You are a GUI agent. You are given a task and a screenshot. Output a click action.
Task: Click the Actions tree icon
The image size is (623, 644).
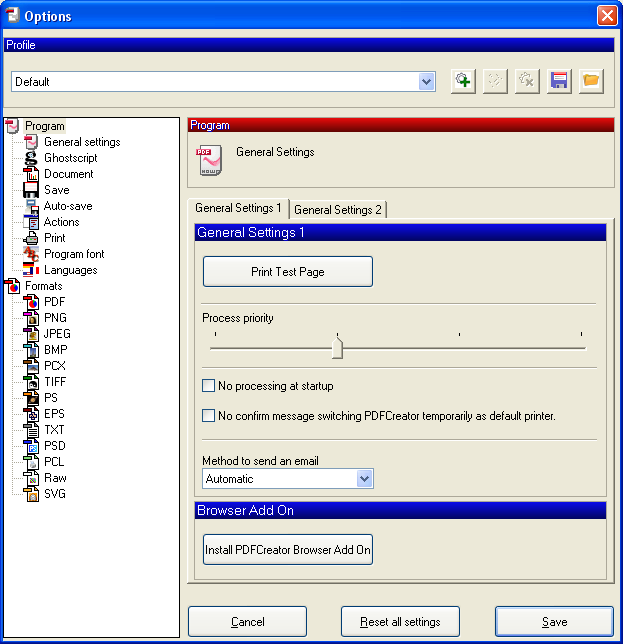31,222
